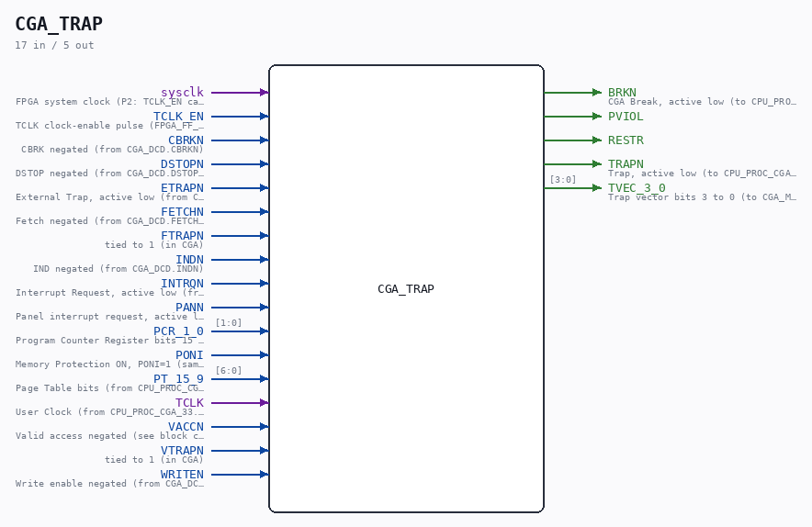Viewport: 812px width, 527px height.
Task: Select 'TCLK clock-enable pulse' description
Action: 110,125
